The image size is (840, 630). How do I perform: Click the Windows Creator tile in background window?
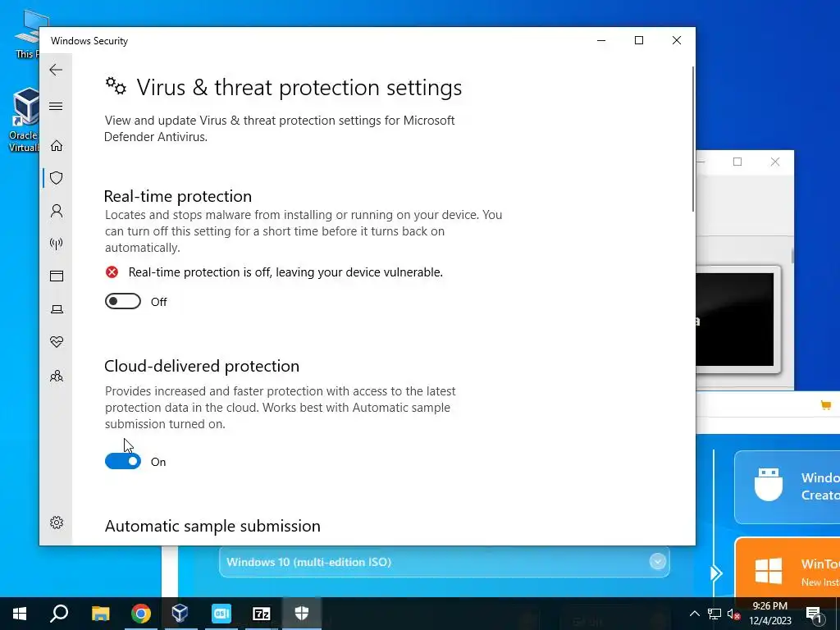787,486
